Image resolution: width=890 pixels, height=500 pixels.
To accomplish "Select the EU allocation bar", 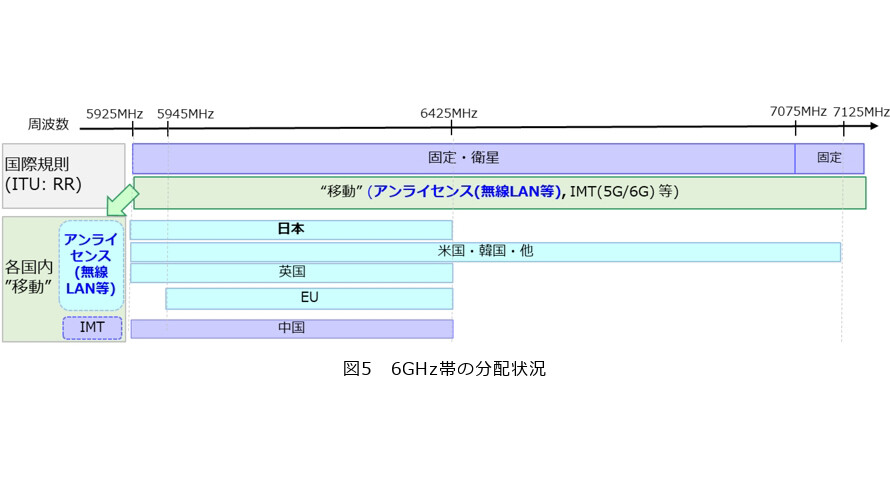I will [309, 299].
